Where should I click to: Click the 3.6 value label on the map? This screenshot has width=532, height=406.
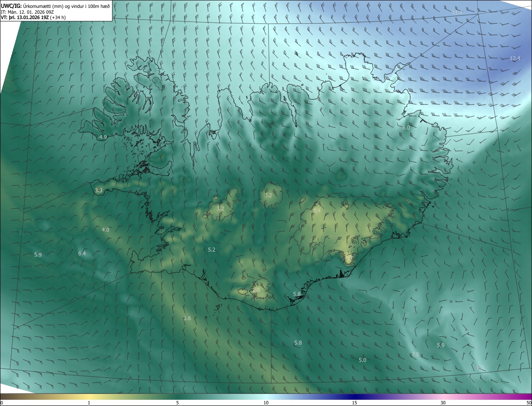pos(187,318)
